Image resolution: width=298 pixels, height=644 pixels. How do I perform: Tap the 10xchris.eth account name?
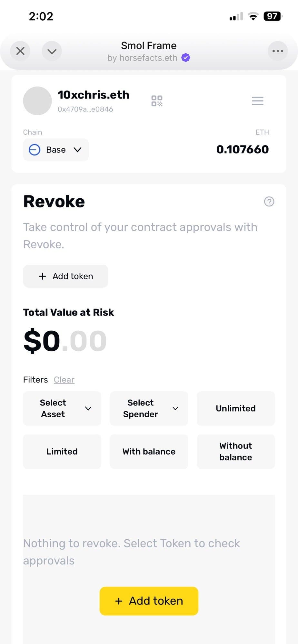click(x=94, y=95)
